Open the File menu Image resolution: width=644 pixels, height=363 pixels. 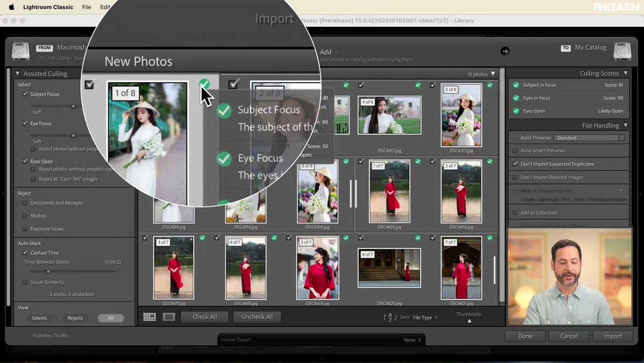pos(86,7)
